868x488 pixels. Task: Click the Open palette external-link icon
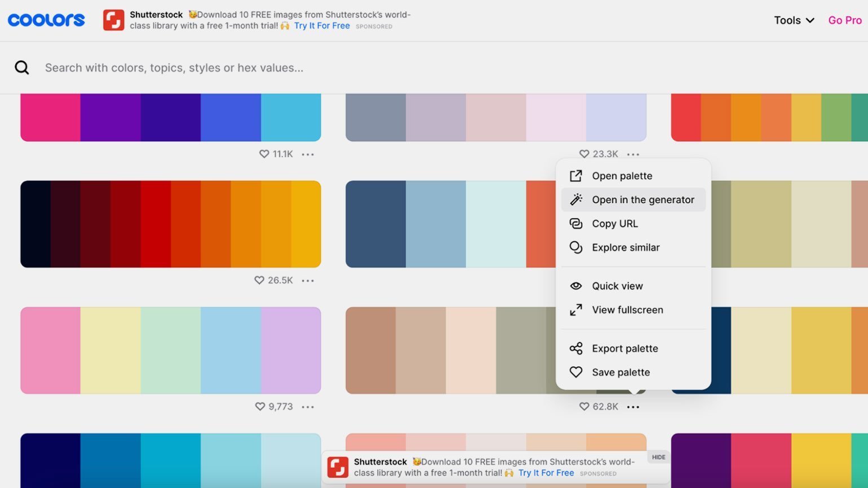tap(575, 176)
